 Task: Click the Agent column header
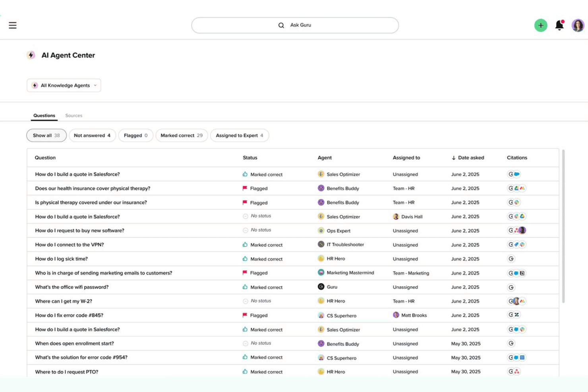tap(325, 158)
